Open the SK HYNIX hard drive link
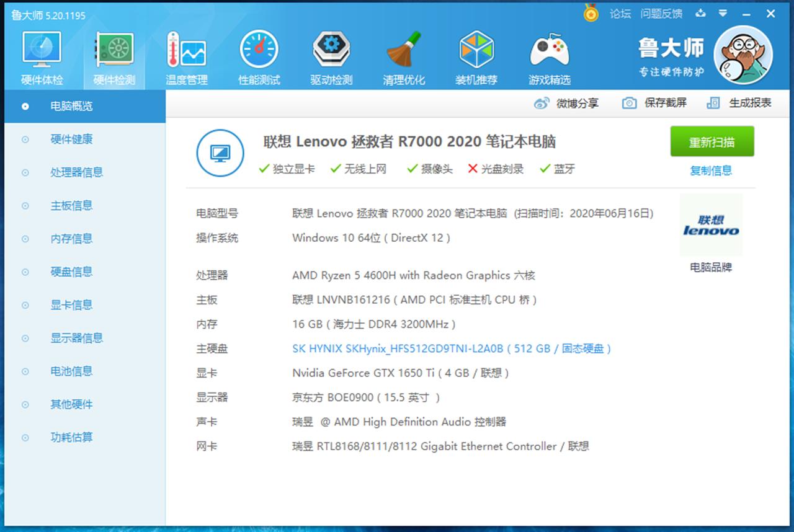The width and height of the screenshot is (794, 532). [451, 348]
